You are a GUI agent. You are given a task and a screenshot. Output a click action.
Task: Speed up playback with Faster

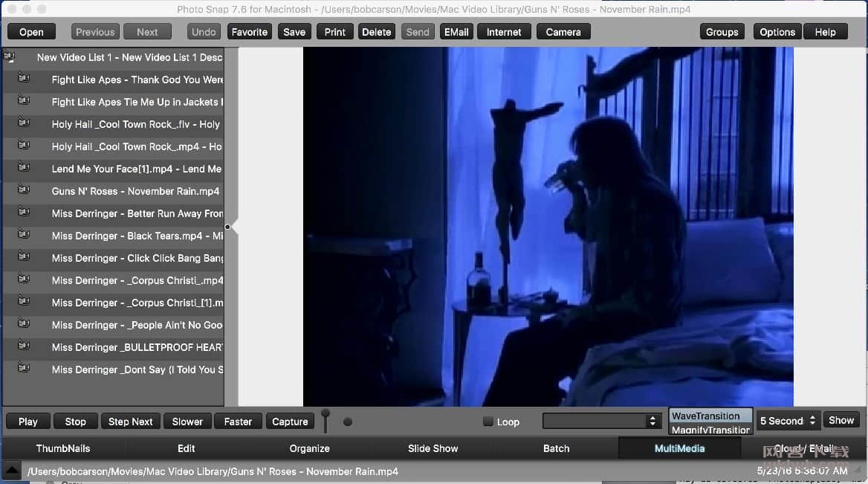(238, 422)
